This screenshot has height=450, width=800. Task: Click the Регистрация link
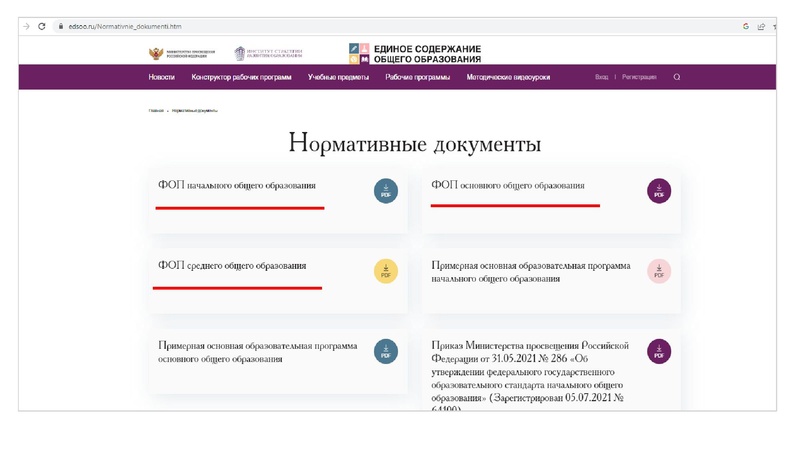click(x=639, y=77)
